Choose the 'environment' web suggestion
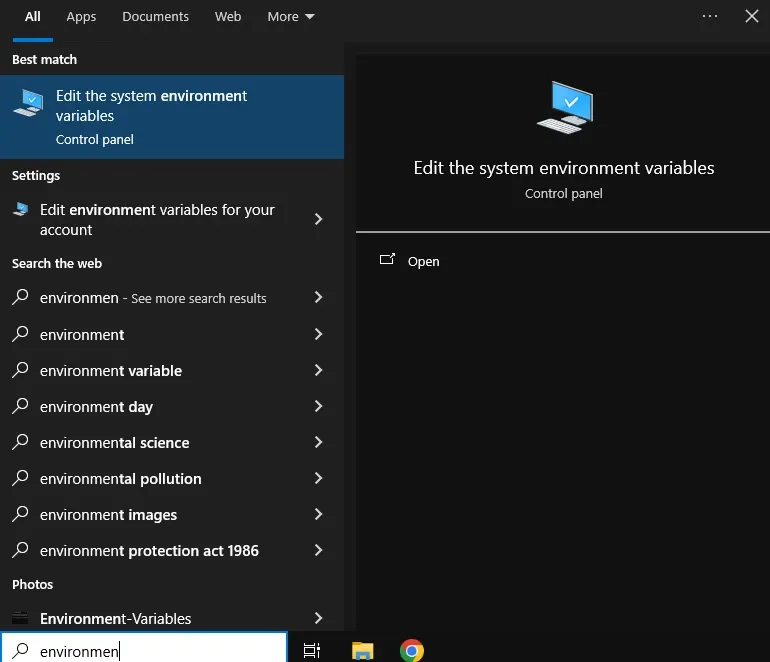This screenshot has height=662, width=770. point(172,334)
